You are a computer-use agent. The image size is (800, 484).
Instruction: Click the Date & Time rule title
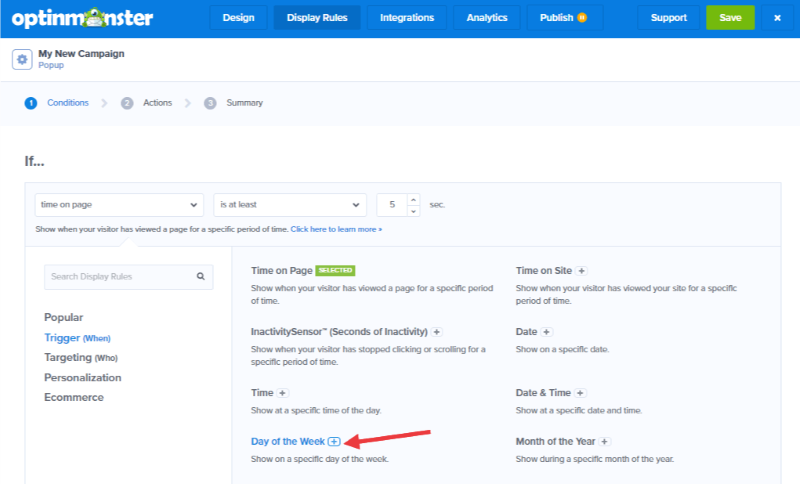[x=543, y=393]
